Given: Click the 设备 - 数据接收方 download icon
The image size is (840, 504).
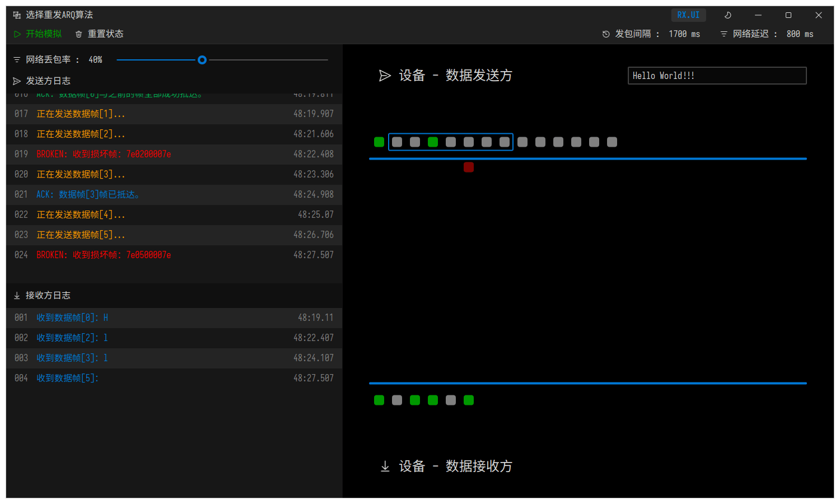Looking at the screenshot, I should (385, 466).
